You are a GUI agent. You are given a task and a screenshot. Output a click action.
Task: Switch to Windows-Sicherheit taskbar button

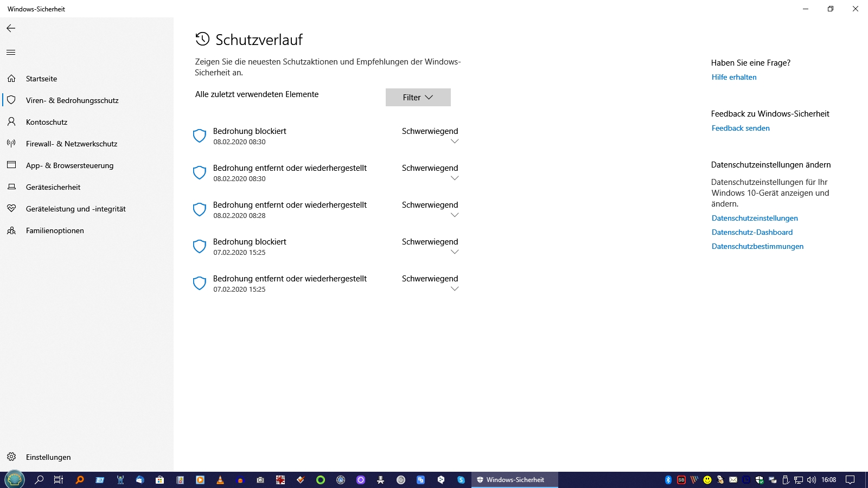tap(515, 480)
